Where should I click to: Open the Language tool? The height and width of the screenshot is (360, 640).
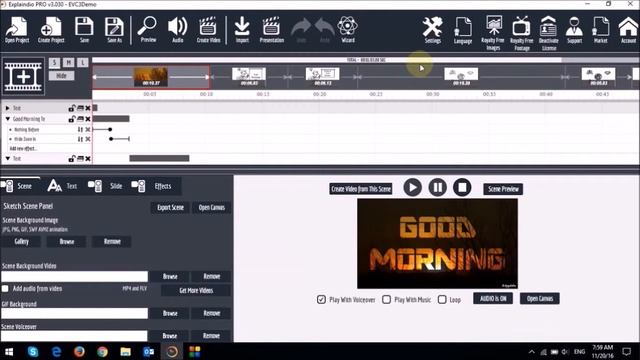pyautogui.click(x=463, y=30)
